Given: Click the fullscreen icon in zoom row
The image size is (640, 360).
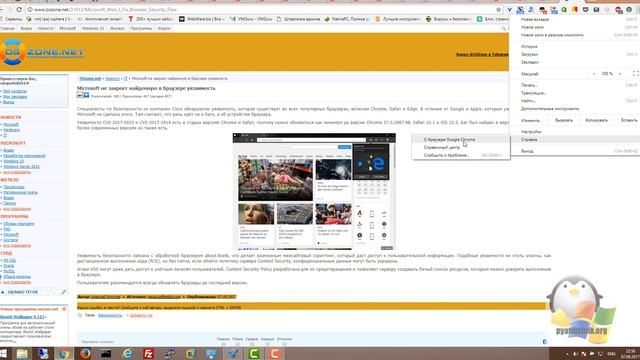Looking at the screenshot, I should coord(636,73).
